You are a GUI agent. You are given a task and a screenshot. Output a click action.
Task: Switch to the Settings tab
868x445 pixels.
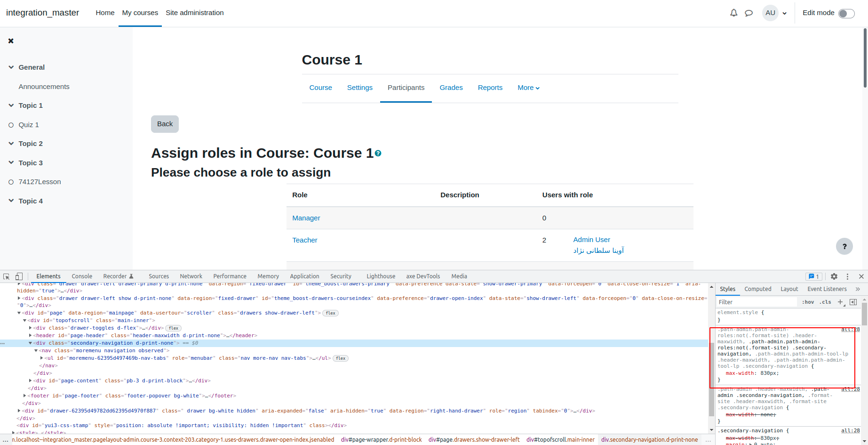point(360,88)
